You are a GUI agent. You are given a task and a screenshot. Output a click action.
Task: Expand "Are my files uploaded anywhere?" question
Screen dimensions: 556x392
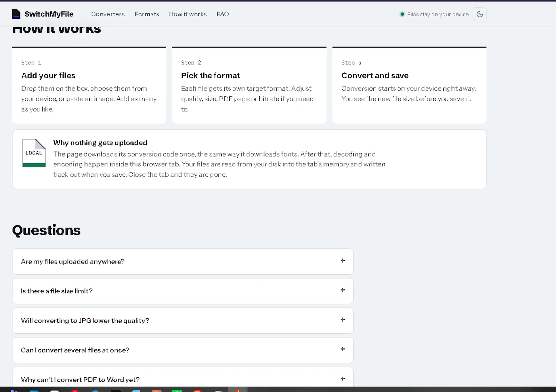(183, 261)
